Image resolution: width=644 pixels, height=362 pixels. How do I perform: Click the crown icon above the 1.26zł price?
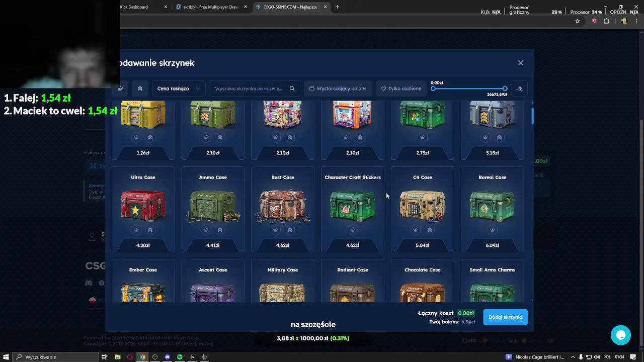136,137
